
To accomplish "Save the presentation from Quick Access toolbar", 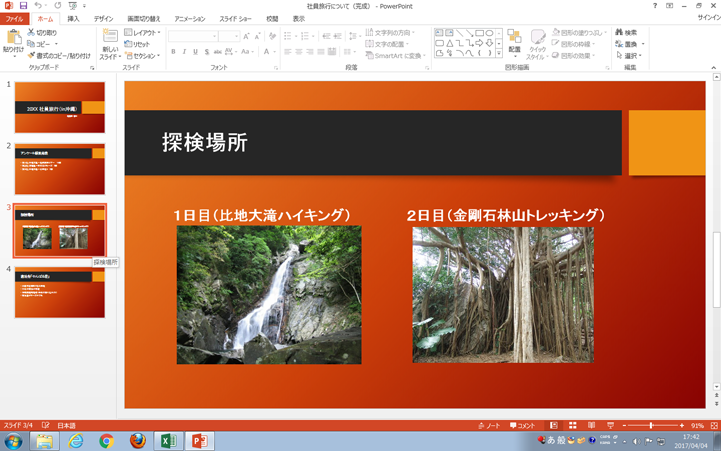I will pyautogui.click(x=23, y=6).
